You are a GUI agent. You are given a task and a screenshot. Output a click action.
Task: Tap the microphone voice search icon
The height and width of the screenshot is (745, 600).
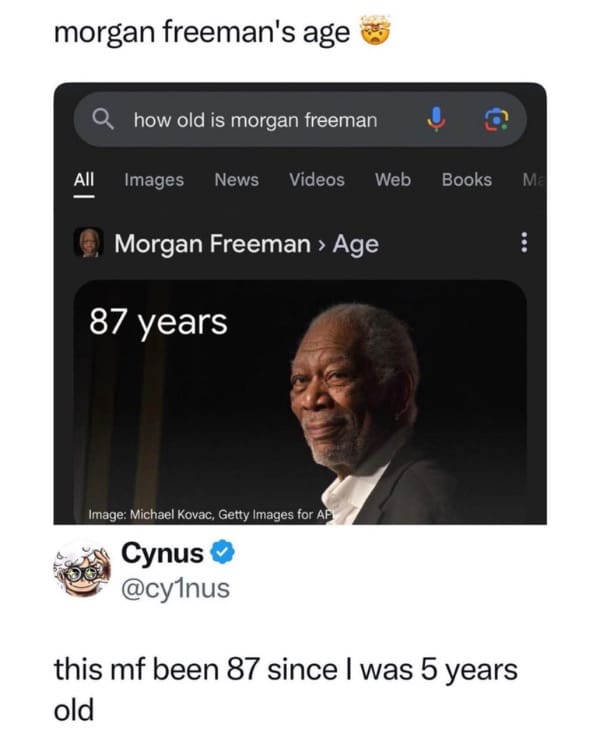point(434,120)
